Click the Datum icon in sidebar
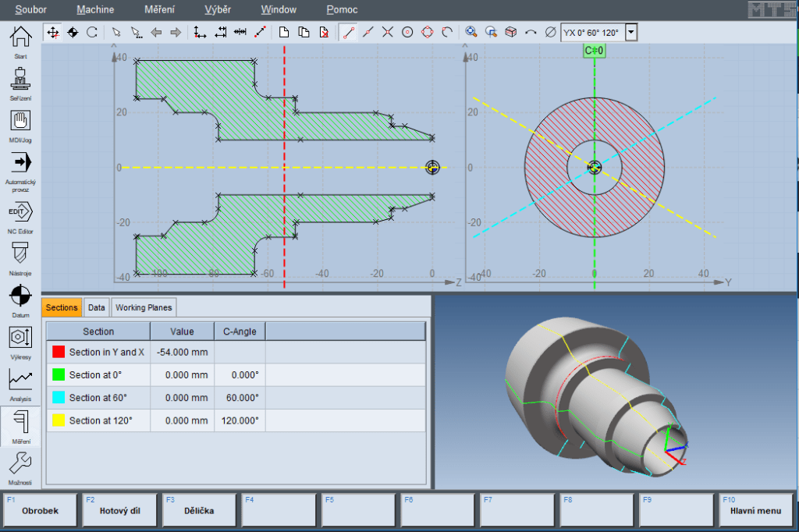Viewport: 799px width, 532px height. click(21, 296)
